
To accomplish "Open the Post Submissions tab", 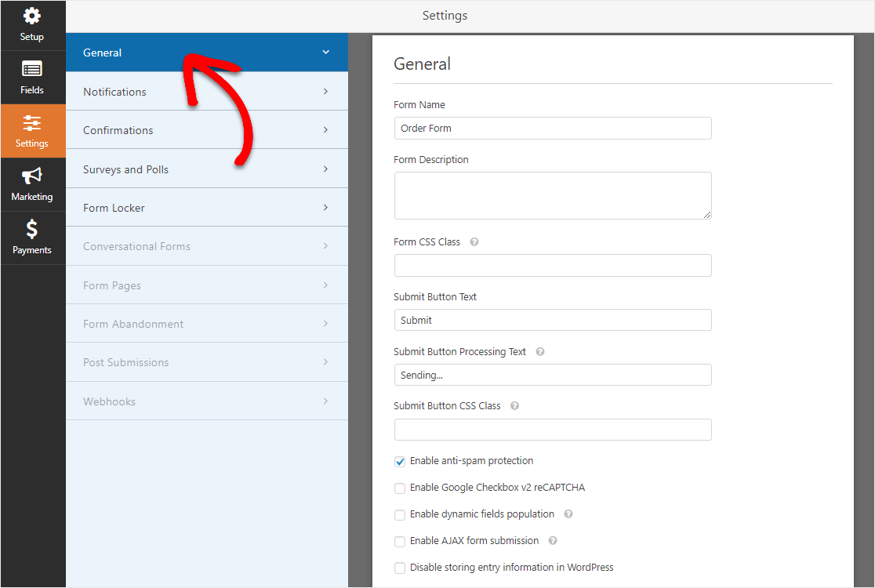I will coord(207,362).
